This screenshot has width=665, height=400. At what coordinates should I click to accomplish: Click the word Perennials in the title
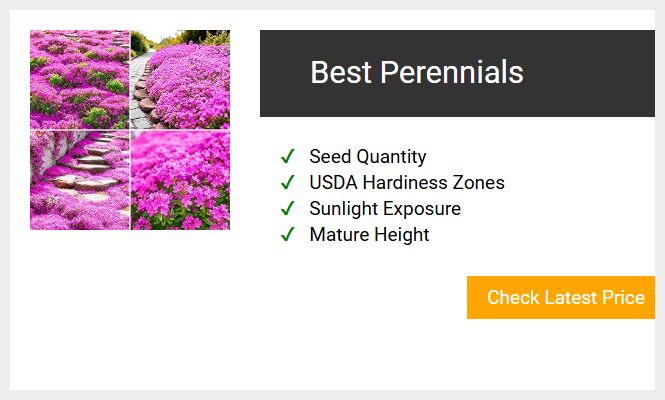(452, 72)
